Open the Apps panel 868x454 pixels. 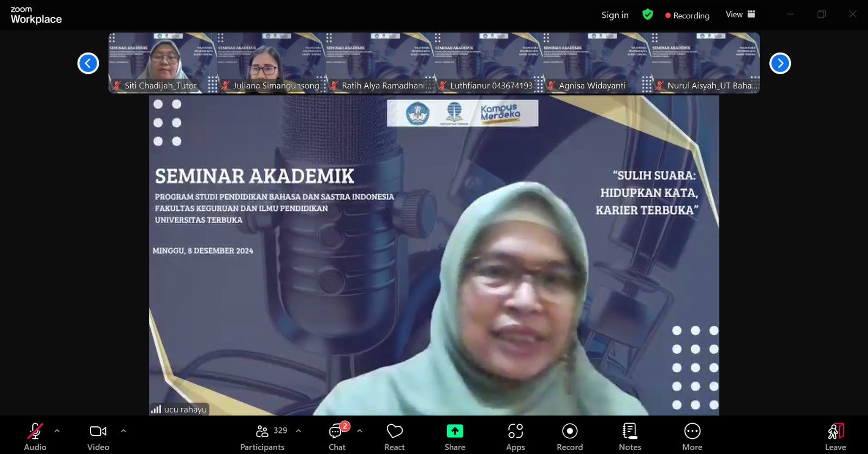pos(515,437)
